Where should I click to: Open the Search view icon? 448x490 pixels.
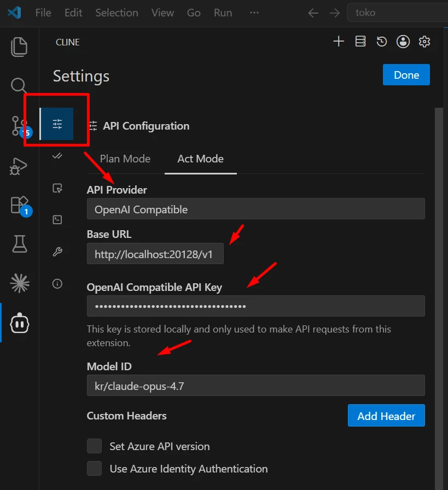click(x=19, y=85)
